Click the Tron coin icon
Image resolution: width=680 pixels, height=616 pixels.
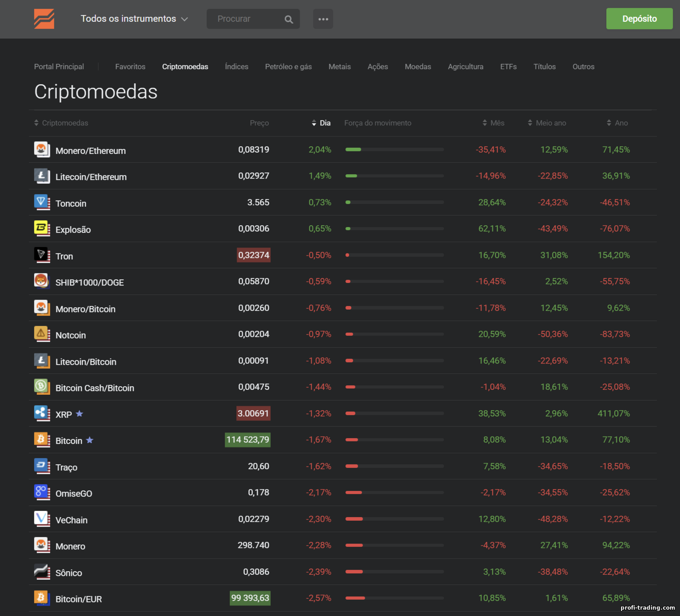click(x=42, y=255)
